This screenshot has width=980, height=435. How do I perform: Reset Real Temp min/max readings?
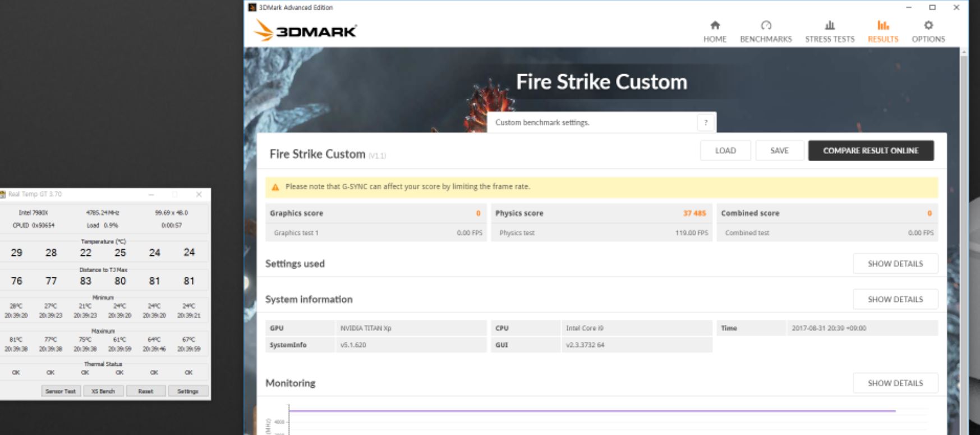[x=146, y=391]
